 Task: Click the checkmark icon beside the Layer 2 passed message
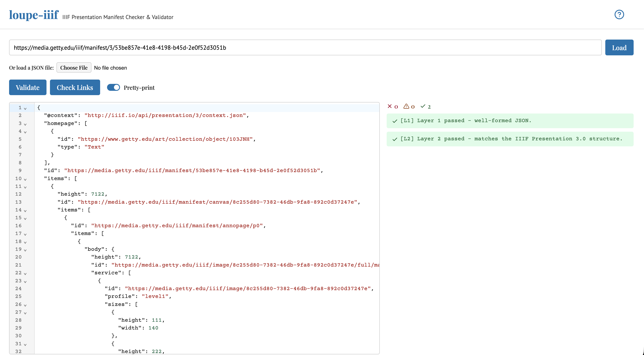395,139
